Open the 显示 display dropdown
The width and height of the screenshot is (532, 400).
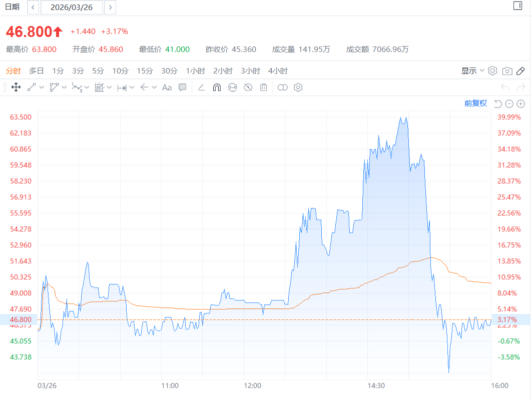[472, 71]
